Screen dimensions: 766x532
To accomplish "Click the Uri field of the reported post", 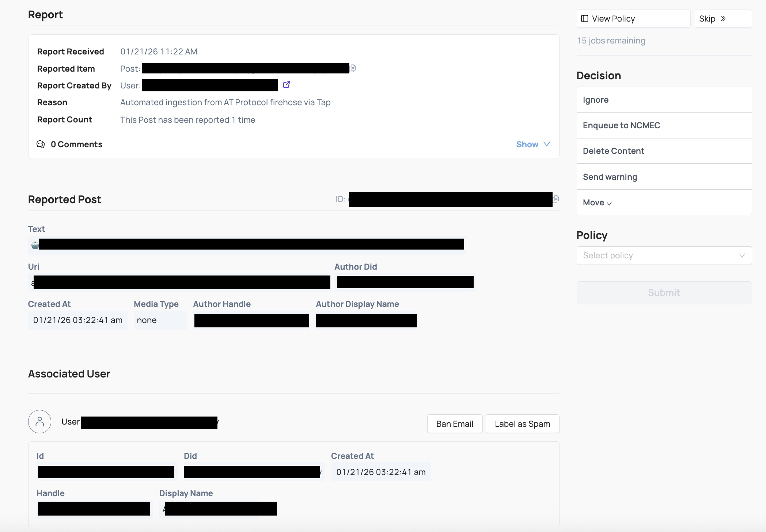I will (x=180, y=282).
